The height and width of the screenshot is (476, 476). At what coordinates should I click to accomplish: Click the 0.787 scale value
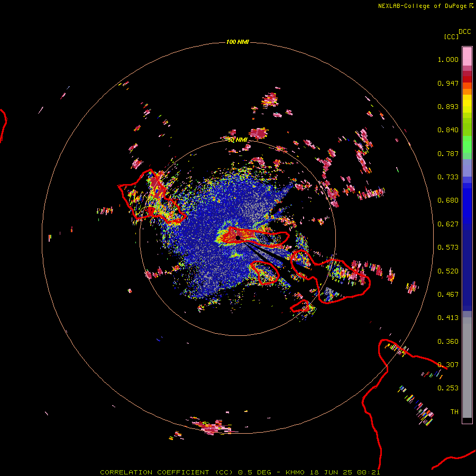click(x=448, y=153)
